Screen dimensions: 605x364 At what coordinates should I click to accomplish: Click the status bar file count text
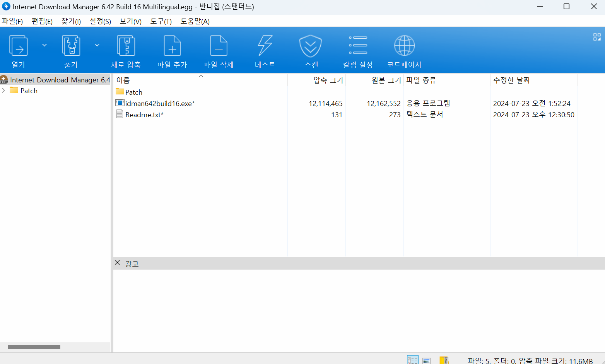[x=530, y=361]
